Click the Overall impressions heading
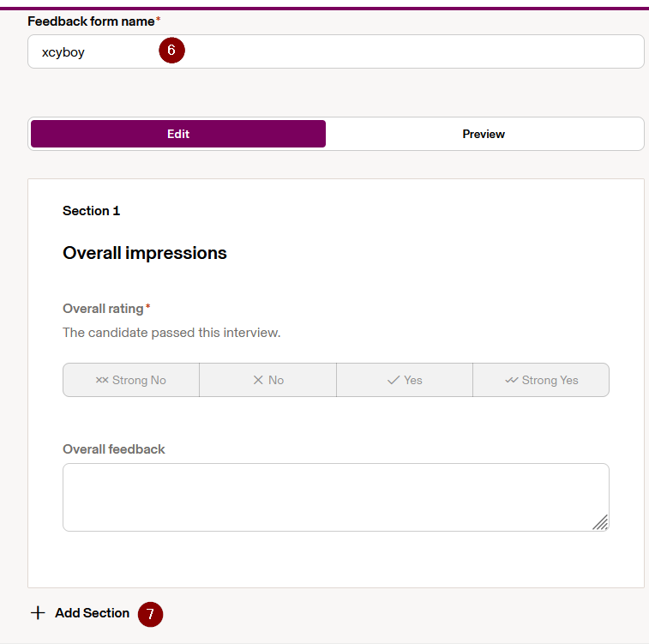 point(144,253)
